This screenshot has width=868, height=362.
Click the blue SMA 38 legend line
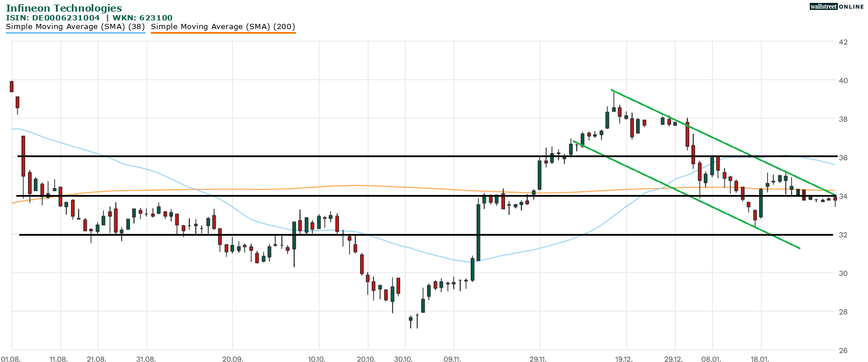point(75,33)
